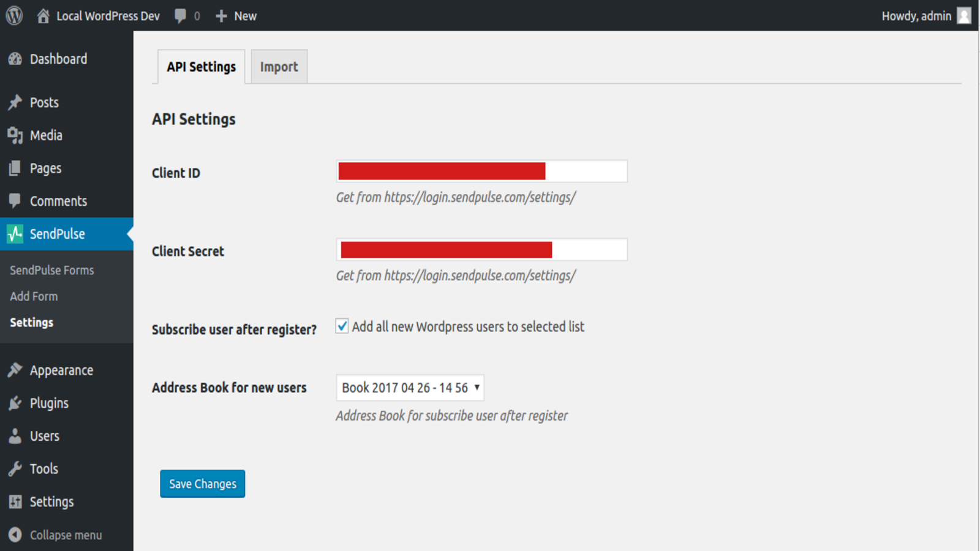Click the Users sidebar icon
The width and height of the screenshot is (980, 551).
click(x=15, y=436)
